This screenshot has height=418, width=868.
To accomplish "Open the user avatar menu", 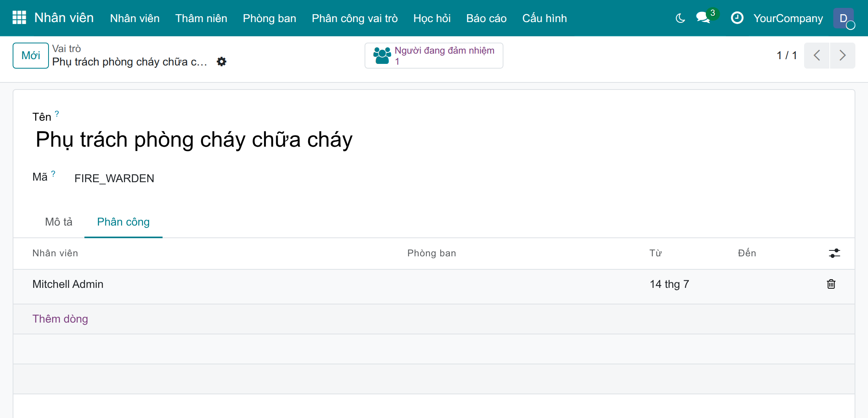I will click(844, 18).
